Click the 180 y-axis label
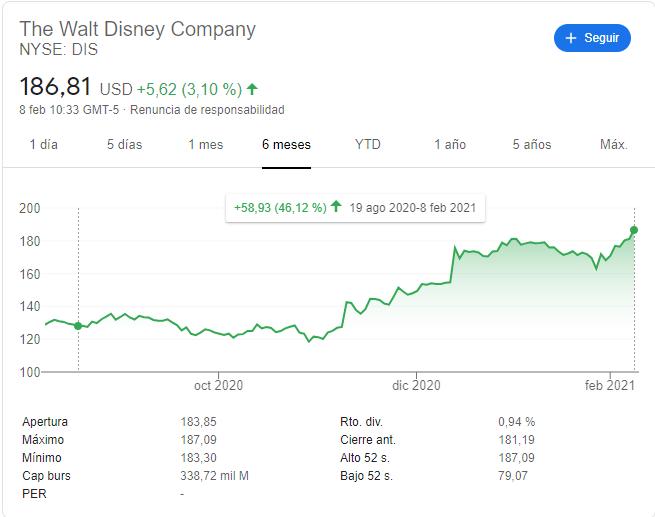 (x=30, y=241)
